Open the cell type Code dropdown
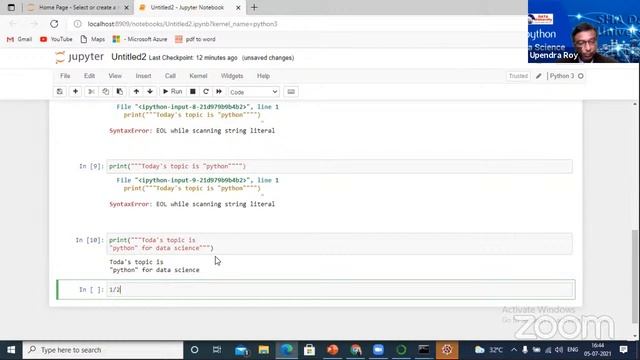640x360 pixels. pos(253,92)
